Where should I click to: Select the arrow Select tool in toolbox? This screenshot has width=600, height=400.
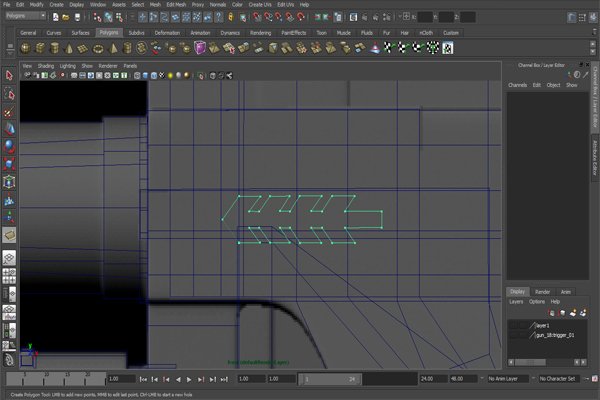pyautogui.click(x=9, y=76)
